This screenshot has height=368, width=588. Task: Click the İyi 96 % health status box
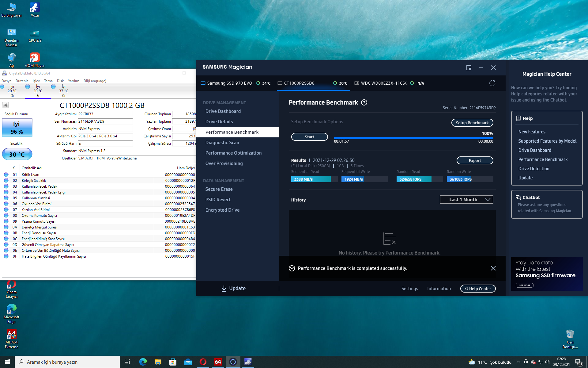[17, 128]
